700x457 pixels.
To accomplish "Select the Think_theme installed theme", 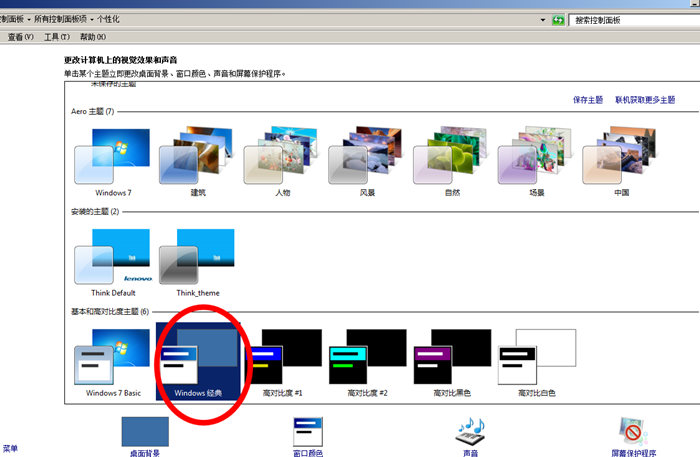I will [x=197, y=262].
